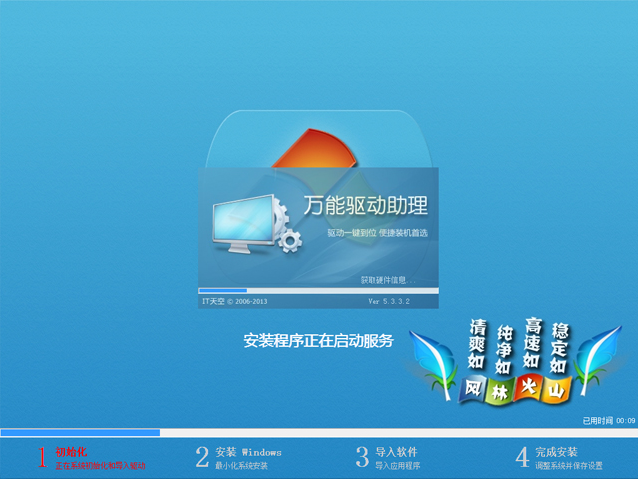Viewport: 638px width, 481px height.
Task: Click the yellow 山 flag tile
Action: (x=557, y=390)
